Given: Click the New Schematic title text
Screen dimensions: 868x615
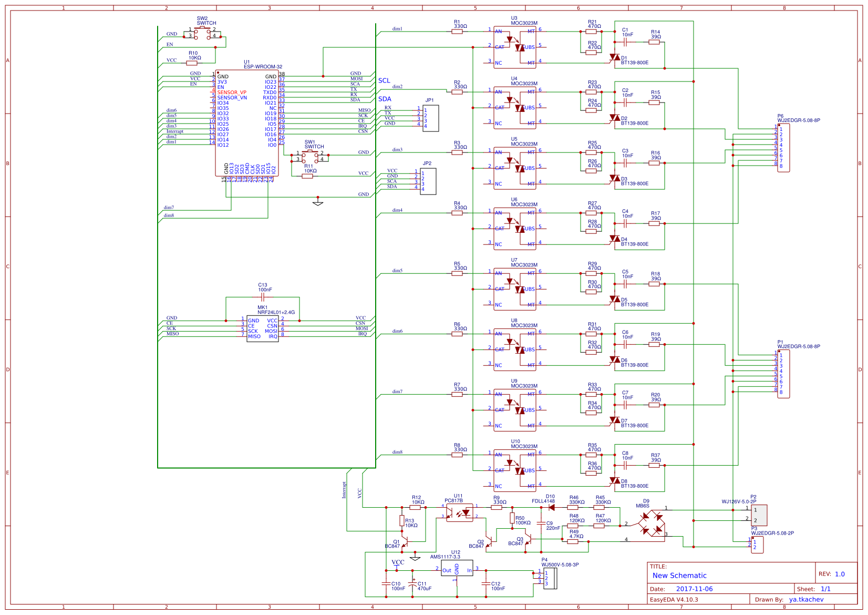Looking at the screenshot, I should (679, 576).
